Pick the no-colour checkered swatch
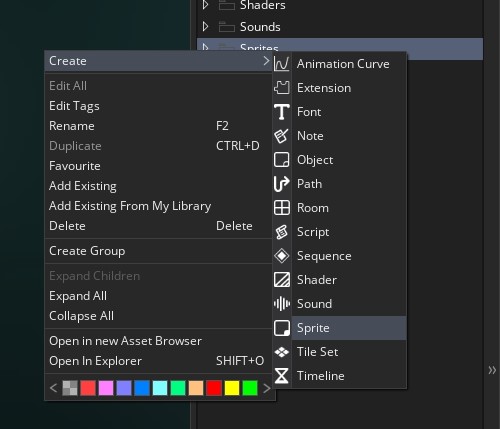Image resolution: width=500 pixels, height=429 pixels. [70, 388]
